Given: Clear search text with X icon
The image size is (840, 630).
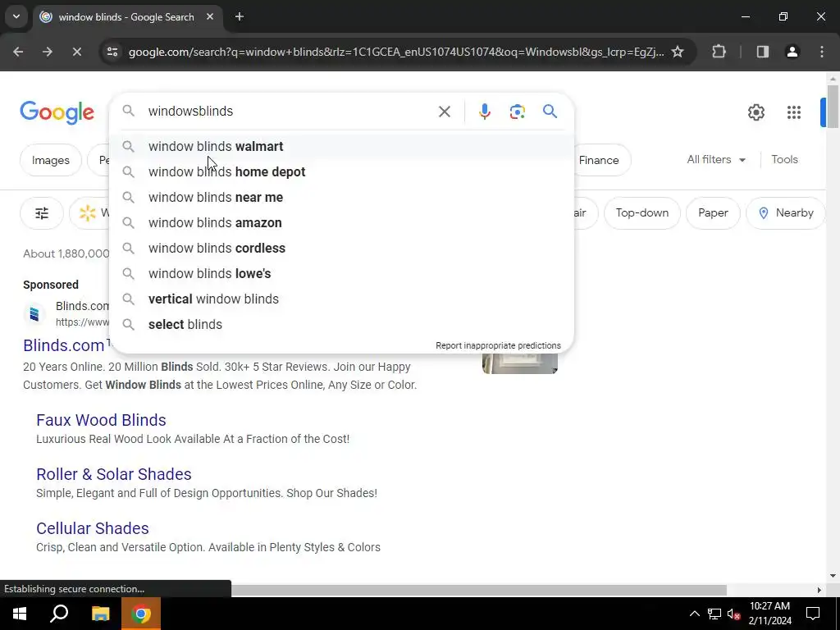Looking at the screenshot, I should (444, 112).
